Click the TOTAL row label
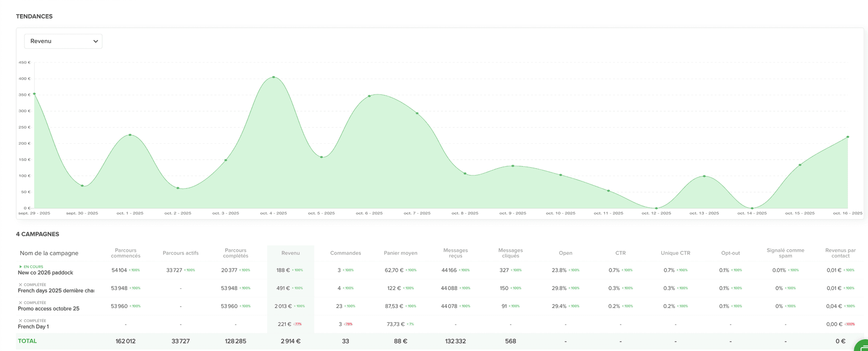The width and height of the screenshot is (868, 351). pyautogui.click(x=27, y=341)
